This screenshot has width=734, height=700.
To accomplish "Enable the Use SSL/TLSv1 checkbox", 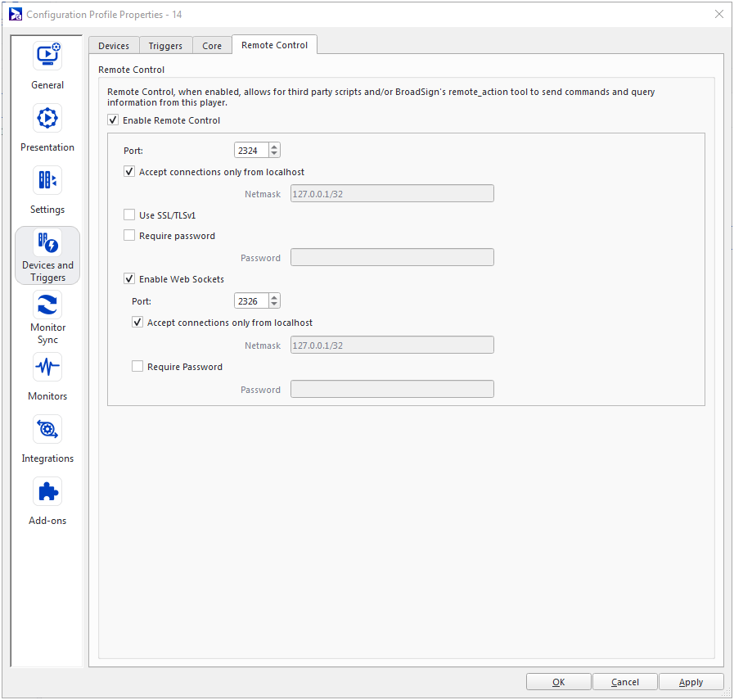I will pyautogui.click(x=129, y=215).
